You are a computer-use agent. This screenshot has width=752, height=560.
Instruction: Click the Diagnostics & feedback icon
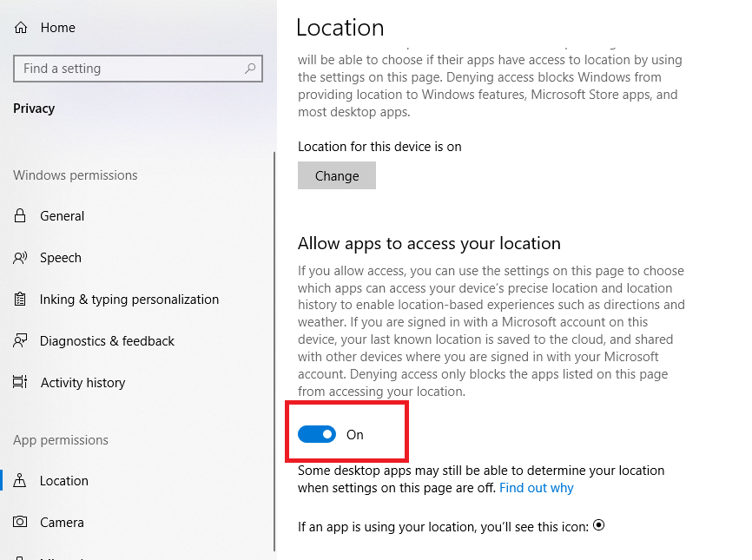point(19,341)
